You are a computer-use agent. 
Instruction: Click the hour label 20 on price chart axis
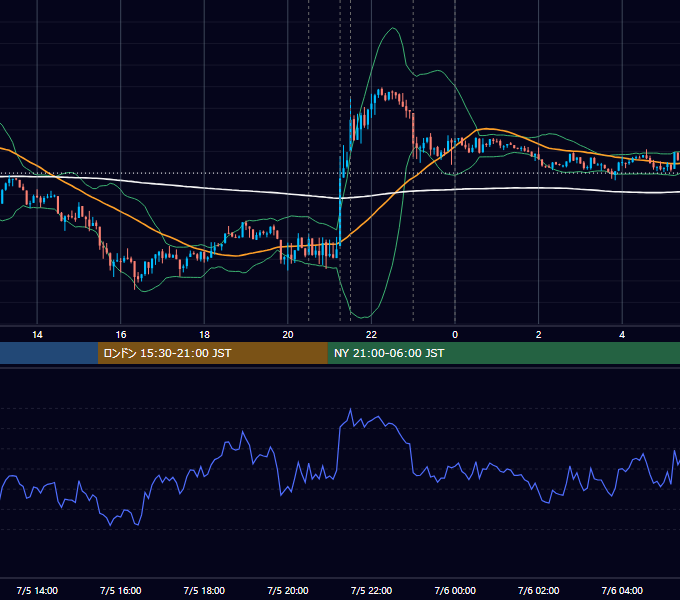click(x=288, y=335)
